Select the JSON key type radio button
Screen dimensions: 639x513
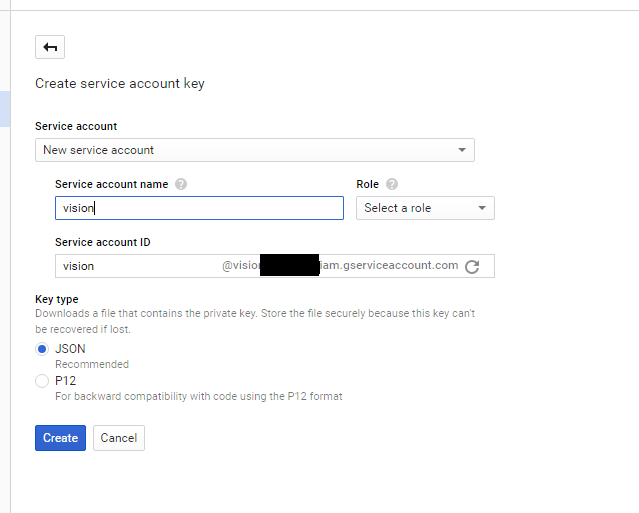click(42, 349)
